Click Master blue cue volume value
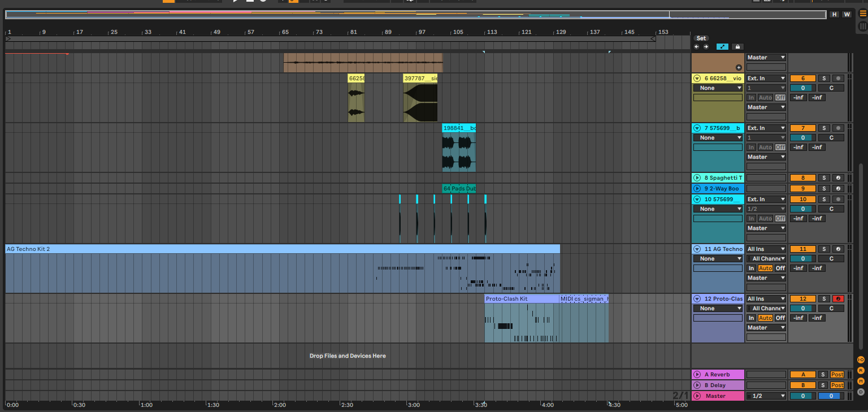This screenshot has height=412, width=868. (x=831, y=396)
